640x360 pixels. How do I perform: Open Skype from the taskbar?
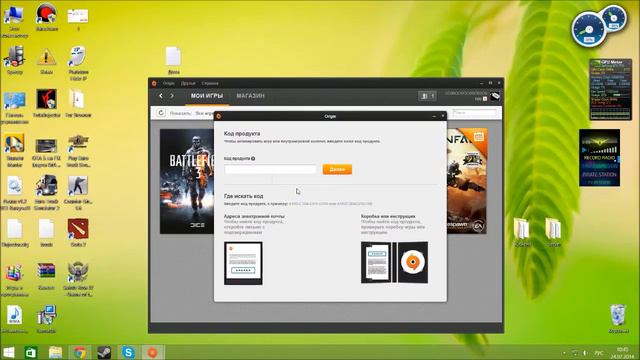coord(128,352)
